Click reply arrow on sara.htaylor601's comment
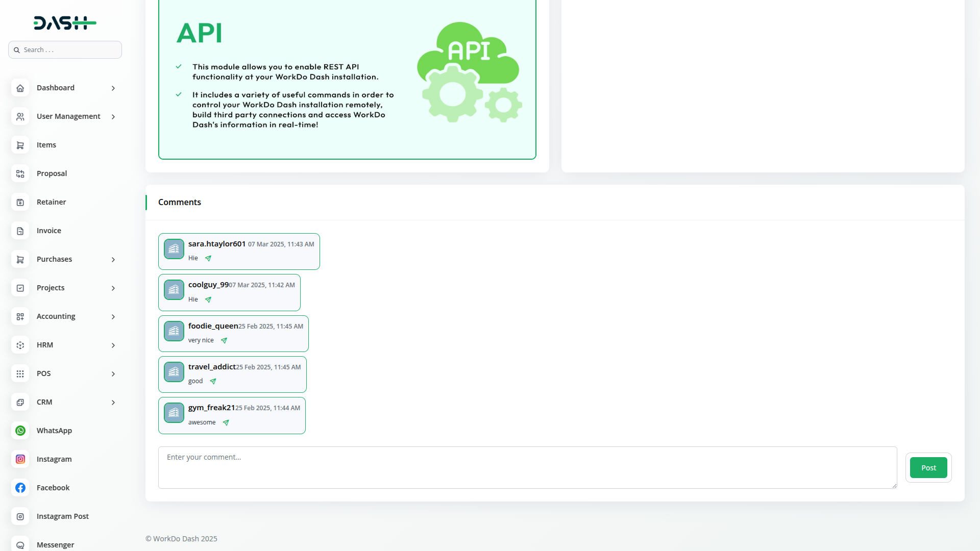This screenshot has width=980, height=551. point(208,259)
